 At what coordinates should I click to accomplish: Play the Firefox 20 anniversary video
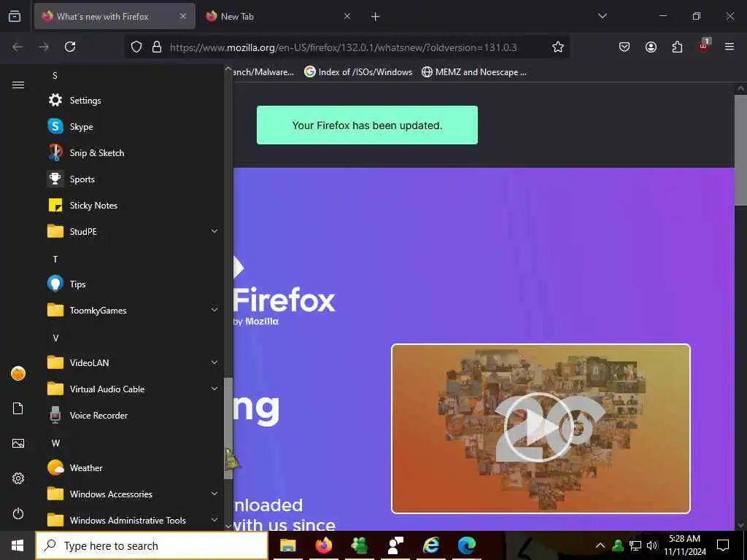[539, 427]
